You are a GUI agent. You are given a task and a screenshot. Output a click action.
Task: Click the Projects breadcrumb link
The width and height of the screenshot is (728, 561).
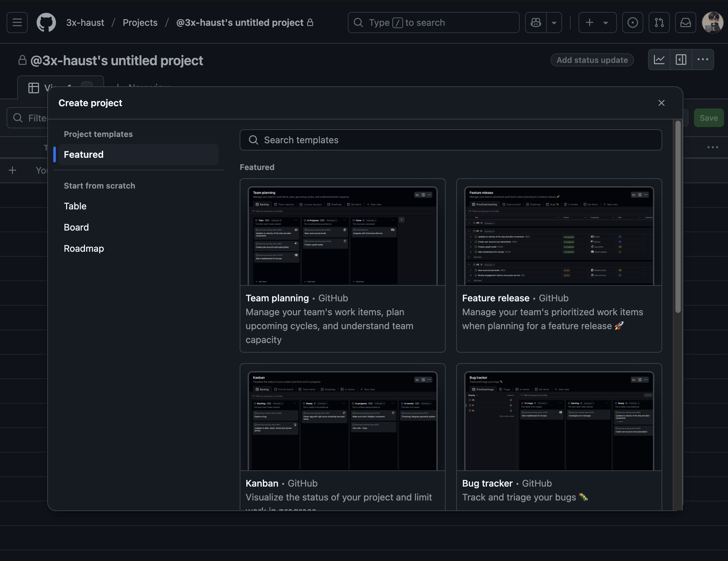pos(140,22)
